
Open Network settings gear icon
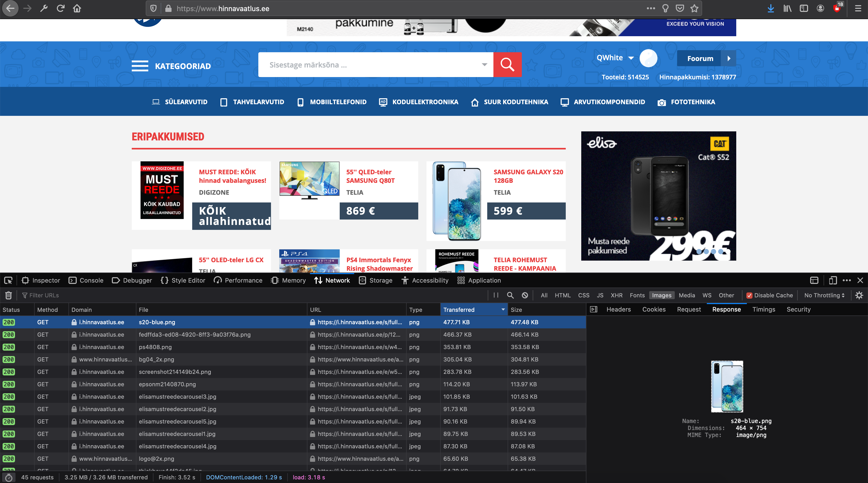859,295
